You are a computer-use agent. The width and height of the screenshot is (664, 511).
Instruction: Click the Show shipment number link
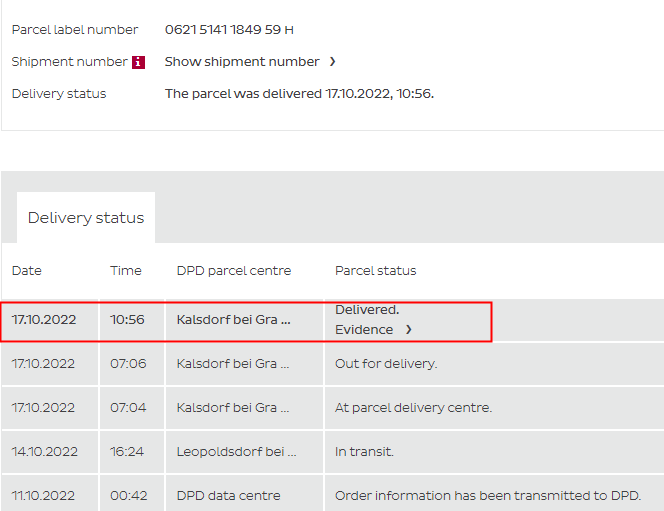click(242, 62)
